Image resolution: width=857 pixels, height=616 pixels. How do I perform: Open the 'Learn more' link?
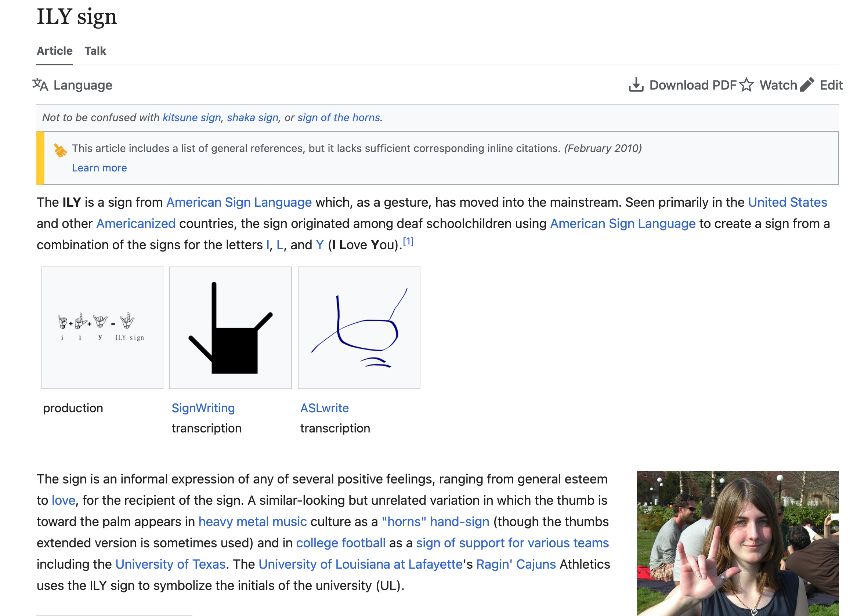tap(100, 168)
